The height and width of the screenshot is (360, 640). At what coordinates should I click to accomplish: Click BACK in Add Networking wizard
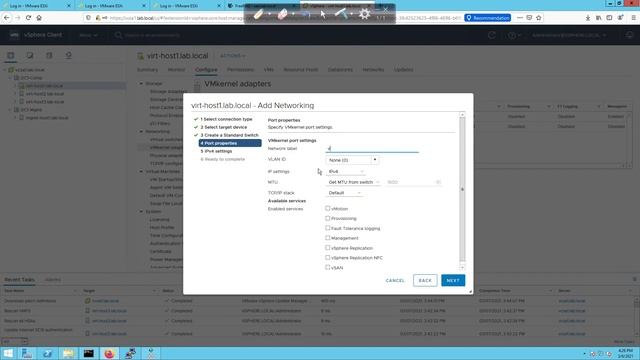point(425,280)
